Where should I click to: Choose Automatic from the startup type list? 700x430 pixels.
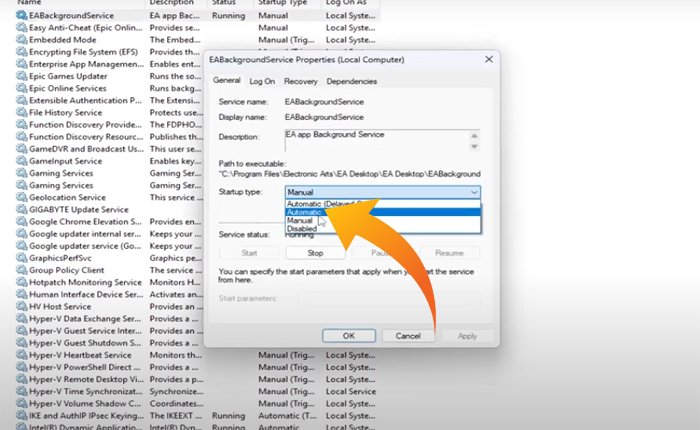click(x=383, y=212)
